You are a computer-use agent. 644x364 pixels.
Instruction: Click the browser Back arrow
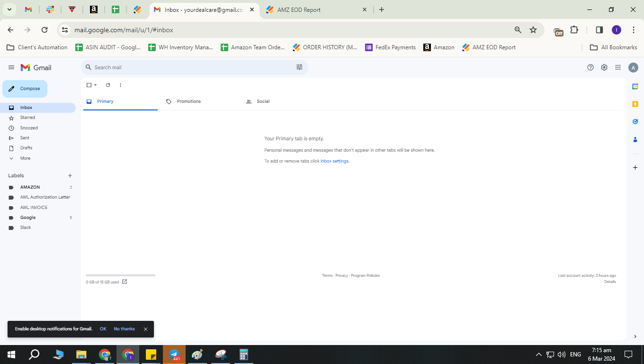click(x=10, y=30)
